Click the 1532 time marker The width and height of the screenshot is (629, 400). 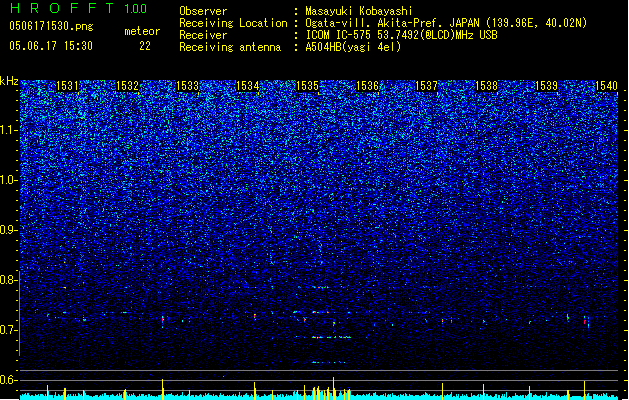pos(127,86)
